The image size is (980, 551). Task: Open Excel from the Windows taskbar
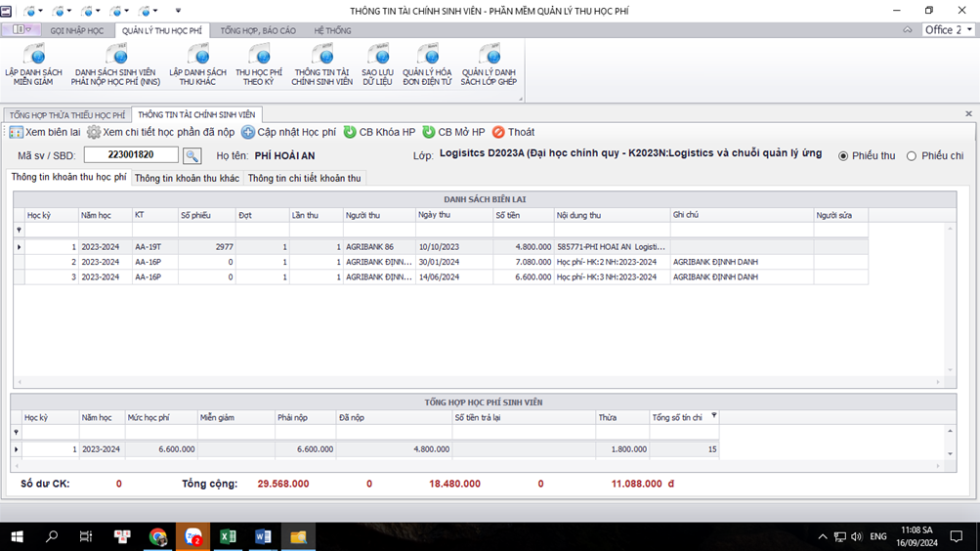coord(228,536)
